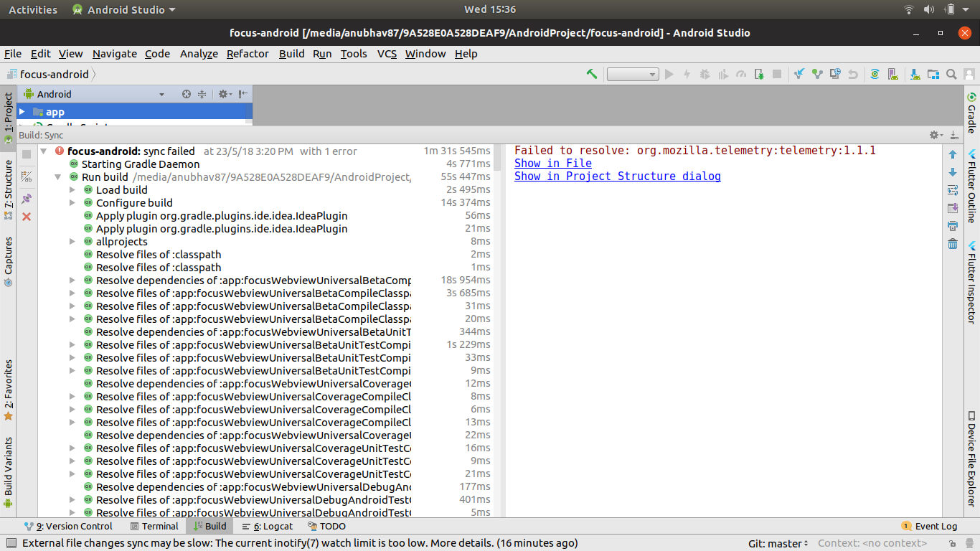
Task: Clear build output with the trash icon
Action: tap(952, 243)
